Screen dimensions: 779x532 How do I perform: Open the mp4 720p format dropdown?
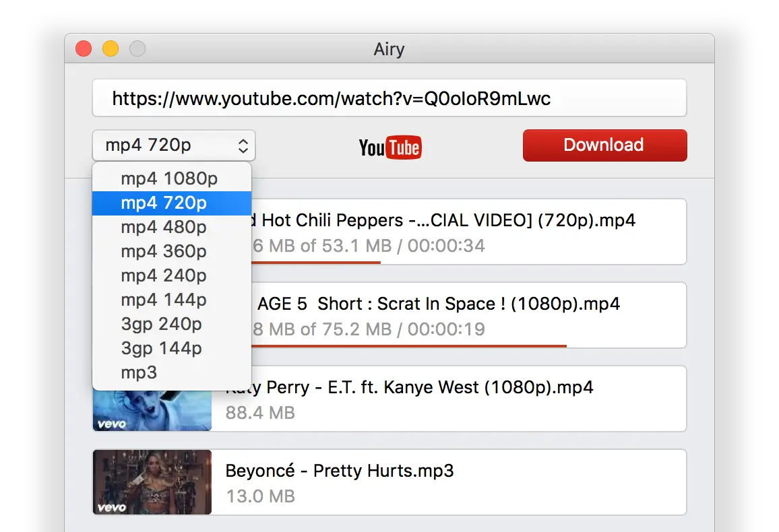click(174, 145)
